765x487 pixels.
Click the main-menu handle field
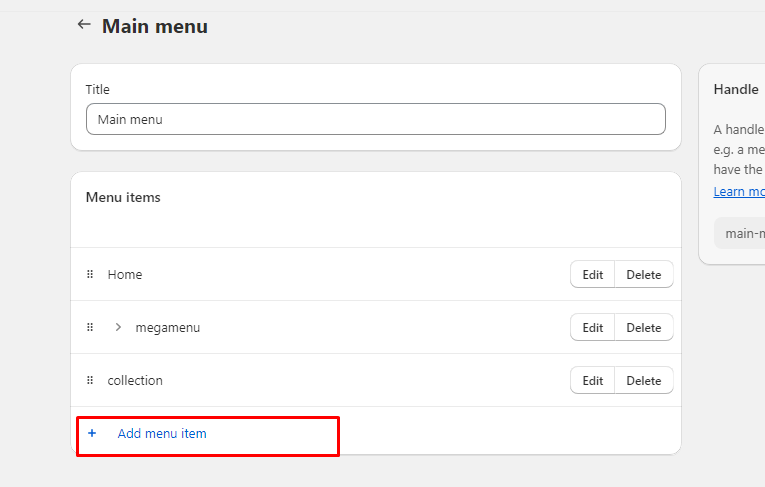pos(740,233)
